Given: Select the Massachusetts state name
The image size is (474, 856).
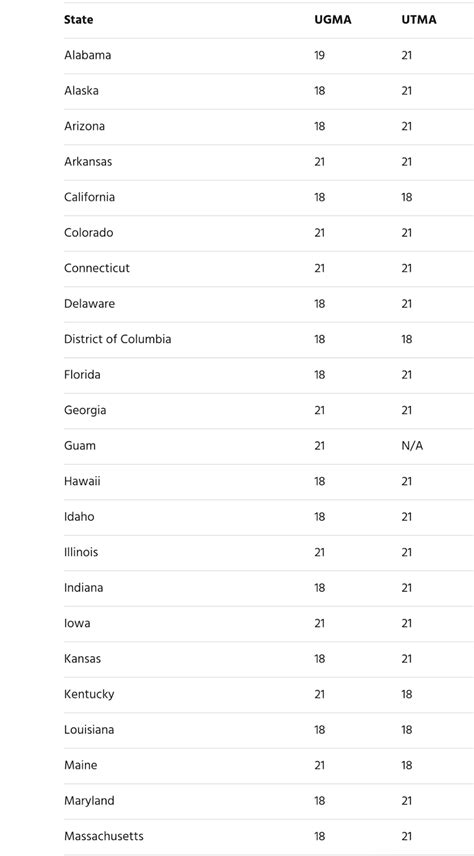Looking at the screenshot, I should point(104,836).
